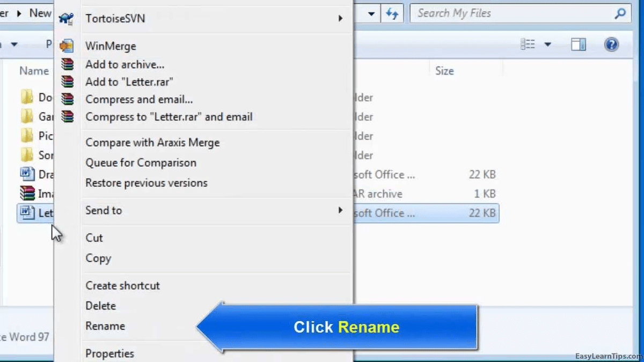Open the address bar dropdown arrow
Viewport: 644px width, 362px height.
pyautogui.click(x=371, y=13)
